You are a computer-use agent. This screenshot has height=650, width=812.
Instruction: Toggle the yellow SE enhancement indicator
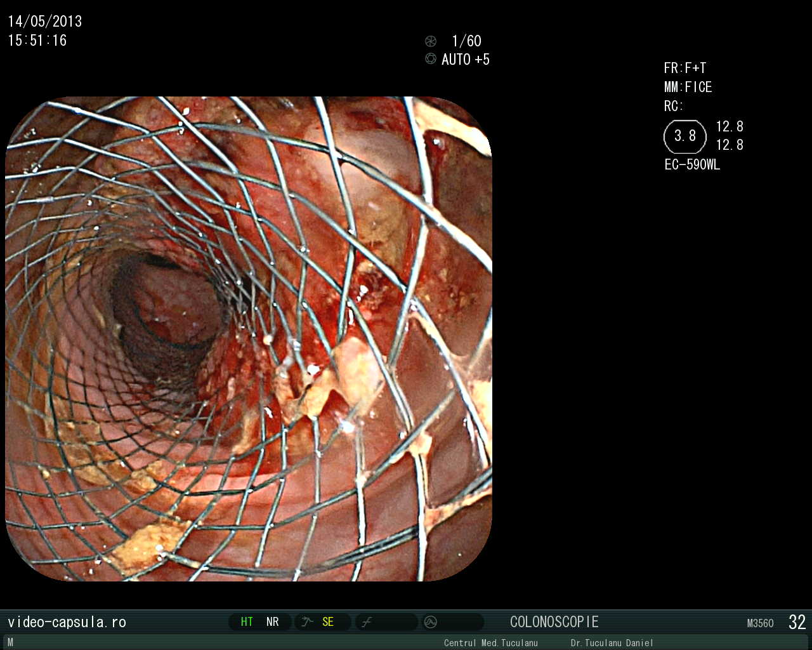point(327,622)
